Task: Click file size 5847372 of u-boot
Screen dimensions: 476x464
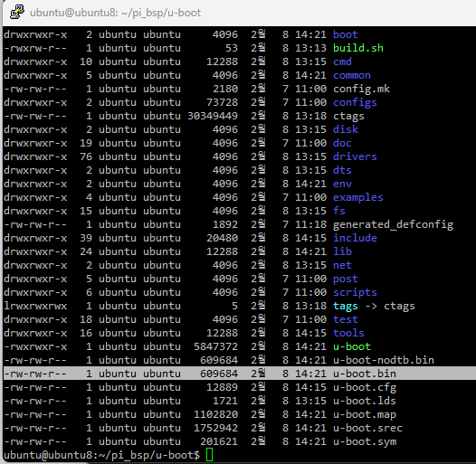Action: tap(216, 346)
